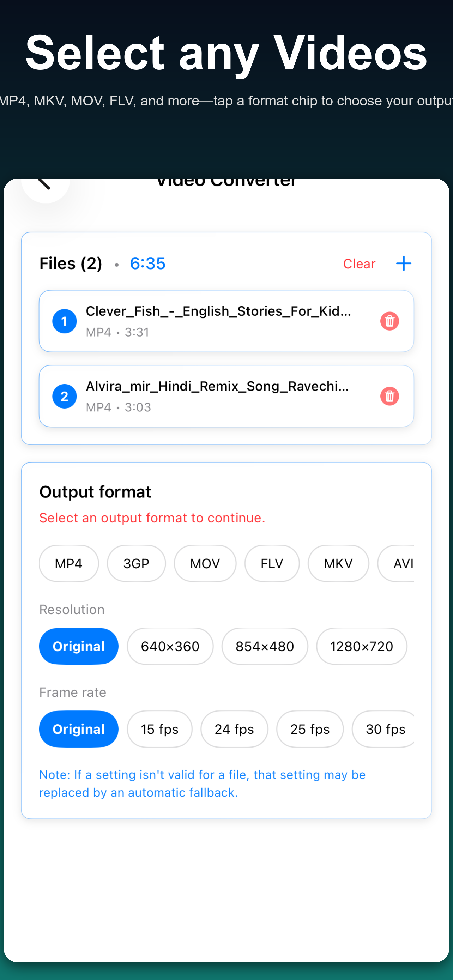Clear all selected files
453x980 pixels.
(x=359, y=264)
